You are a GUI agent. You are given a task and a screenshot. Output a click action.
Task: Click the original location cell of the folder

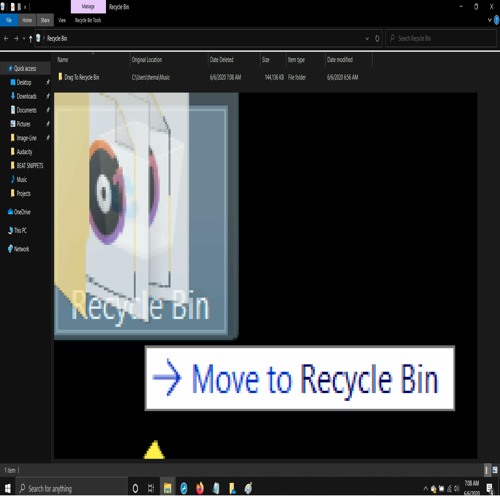[x=151, y=78]
